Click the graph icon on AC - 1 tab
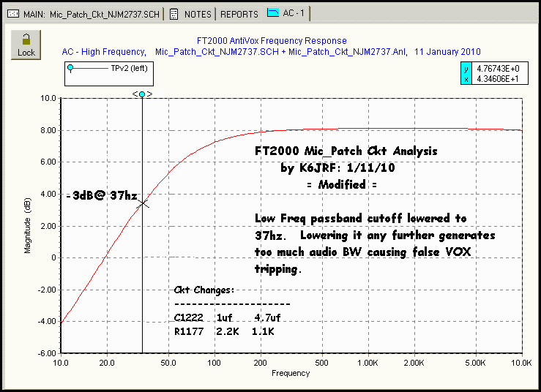 point(273,13)
